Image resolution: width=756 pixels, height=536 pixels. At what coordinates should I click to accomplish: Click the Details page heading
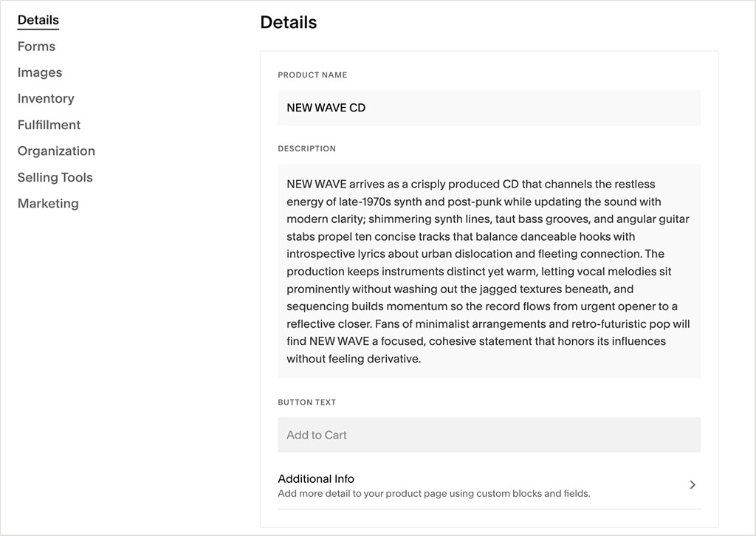[x=287, y=22]
